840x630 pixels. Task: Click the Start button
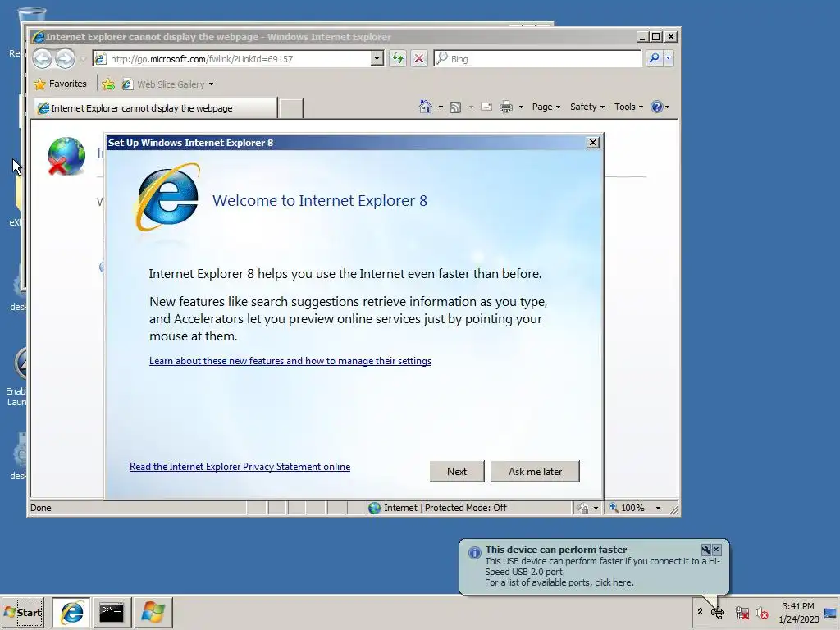point(23,612)
